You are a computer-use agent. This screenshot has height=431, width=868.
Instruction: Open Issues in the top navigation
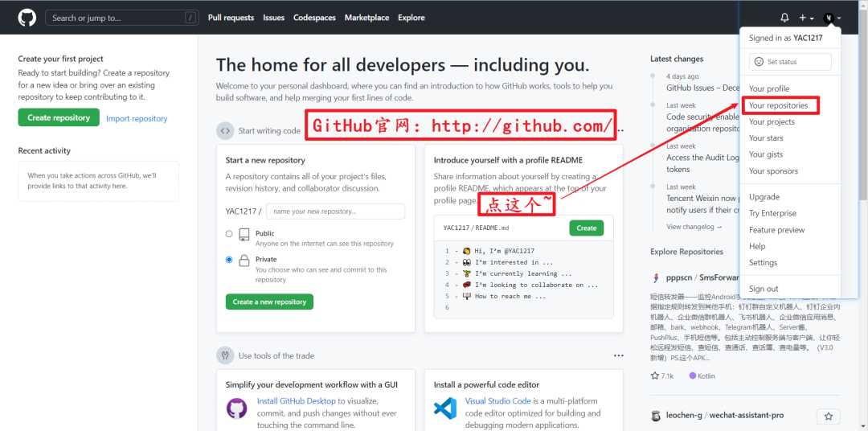[273, 18]
